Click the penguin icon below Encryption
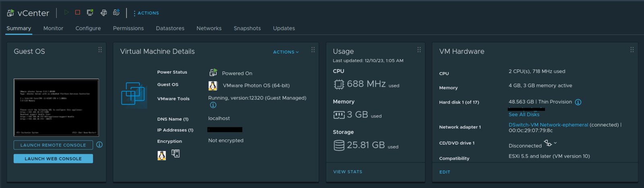Screen dimensions: 644x188 click(162, 155)
